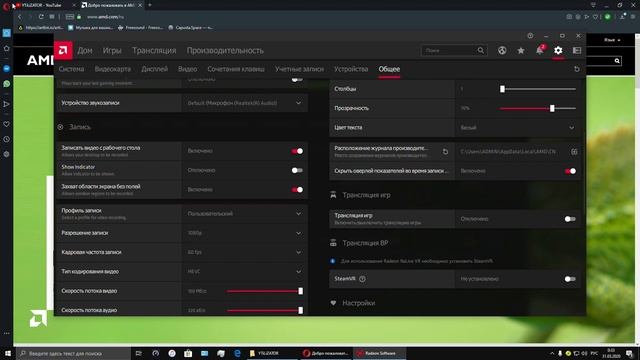Viewport: 640px width, 360px height.
Task: Enable the Show Indicator switch
Action: click(x=297, y=170)
